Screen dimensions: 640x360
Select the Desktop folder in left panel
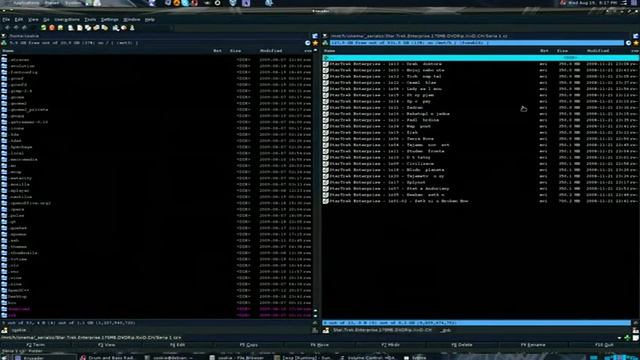point(156,297)
